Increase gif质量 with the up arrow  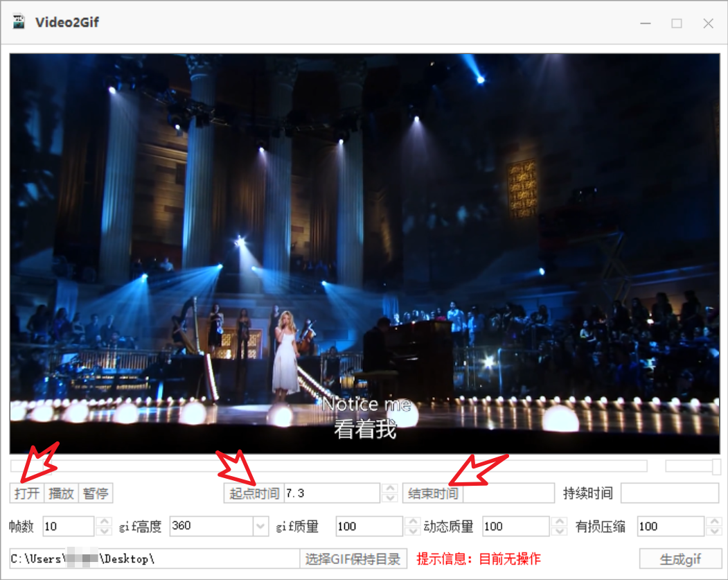tap(413, 522)
